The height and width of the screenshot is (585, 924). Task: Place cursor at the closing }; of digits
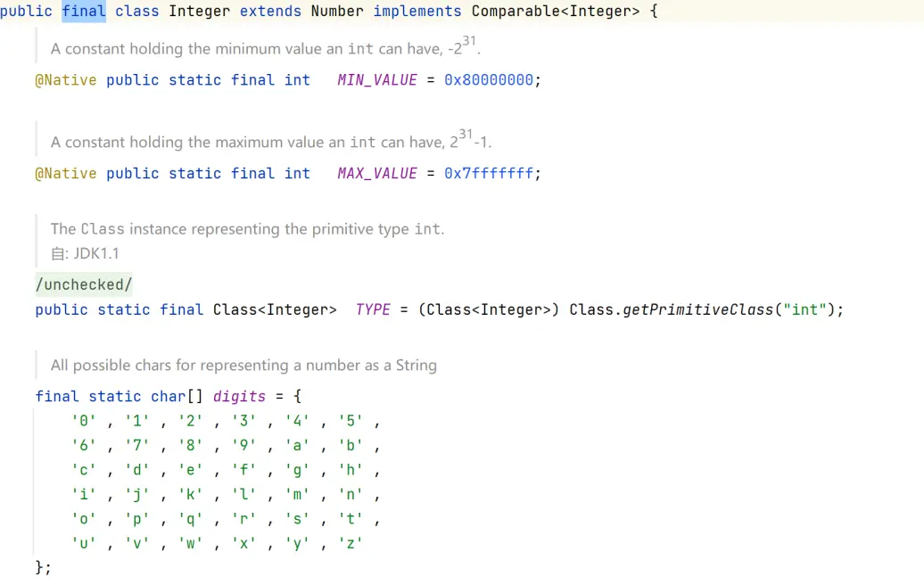44,567
